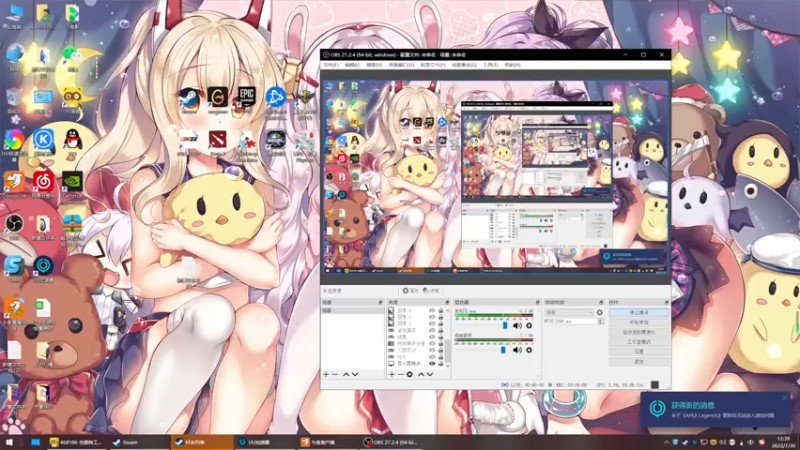
Task: Open 桌面音频 audio settings gear
Action: [529, 350]
